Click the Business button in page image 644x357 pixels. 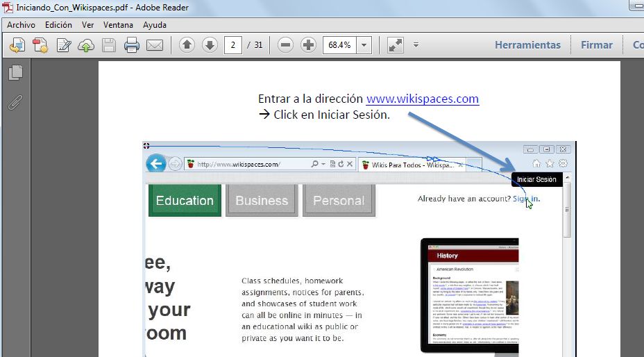tap(262, 200)
